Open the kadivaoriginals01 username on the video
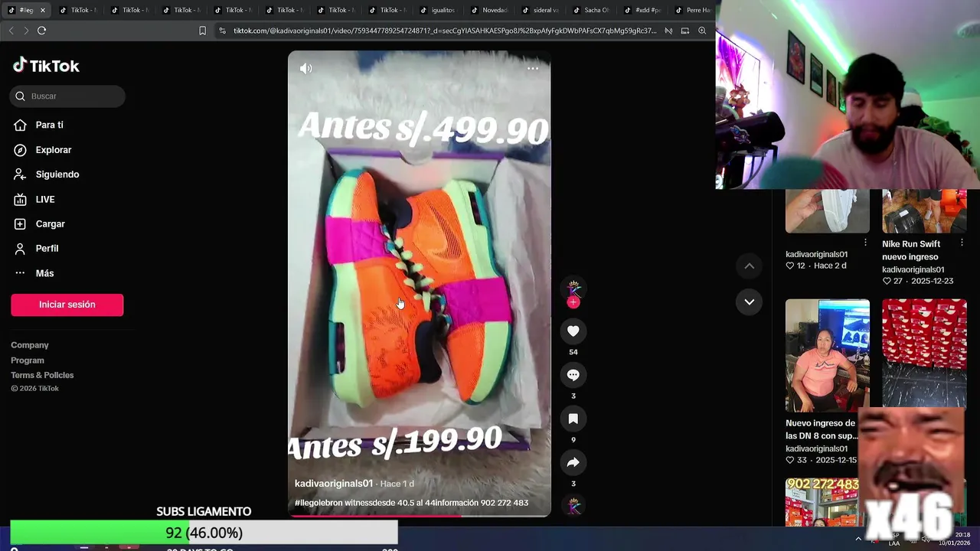The image size is (980, 551). point(334,484)
